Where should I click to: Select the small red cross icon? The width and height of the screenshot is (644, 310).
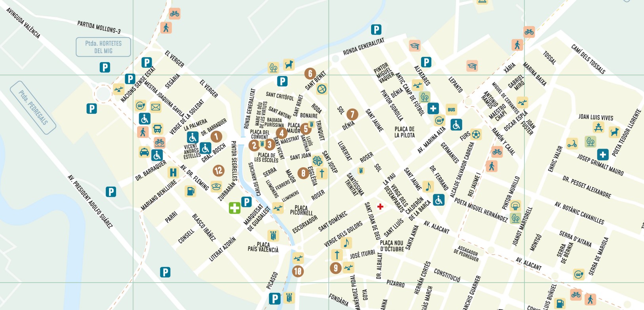(x=380, y=207)
